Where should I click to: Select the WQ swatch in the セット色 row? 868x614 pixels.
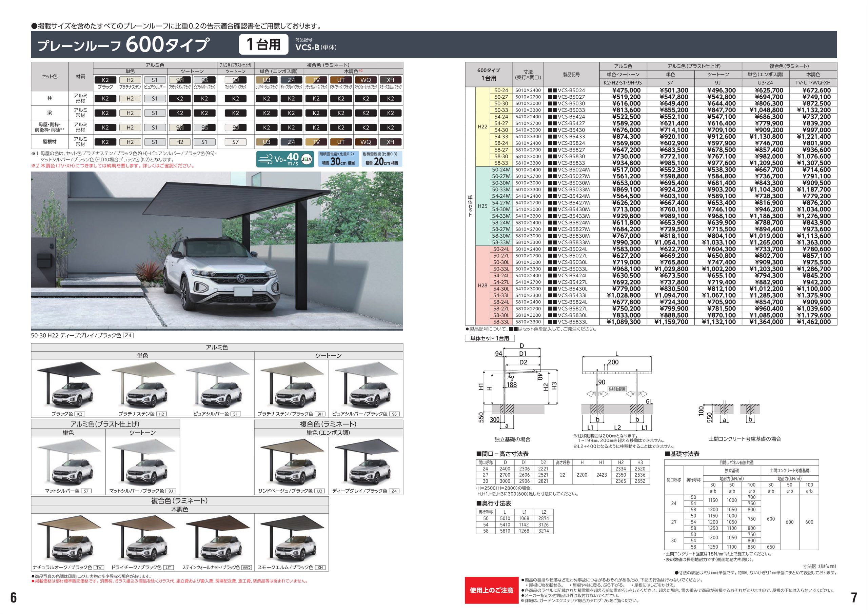coord(366,80)
